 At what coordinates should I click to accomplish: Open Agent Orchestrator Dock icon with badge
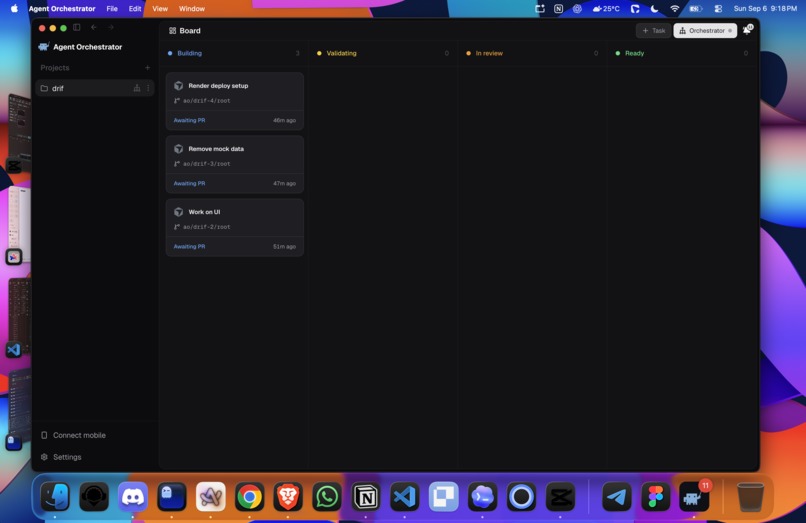click(x=694, y=497)
